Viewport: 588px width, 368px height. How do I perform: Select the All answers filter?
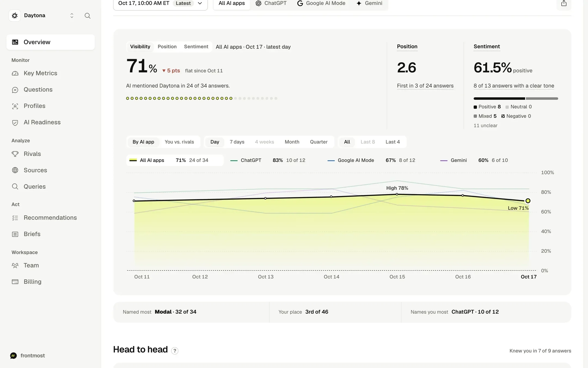click(347, 142)
